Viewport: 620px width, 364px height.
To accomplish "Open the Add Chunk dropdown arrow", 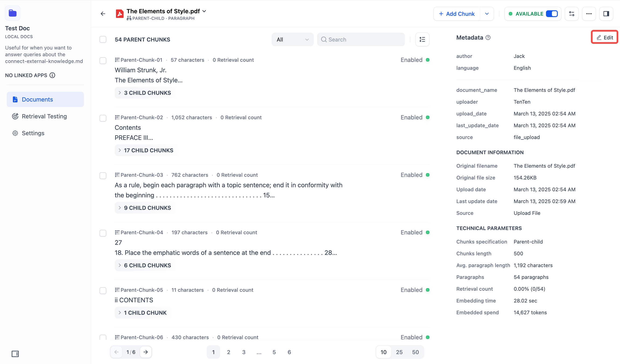I will pos(487,14).
